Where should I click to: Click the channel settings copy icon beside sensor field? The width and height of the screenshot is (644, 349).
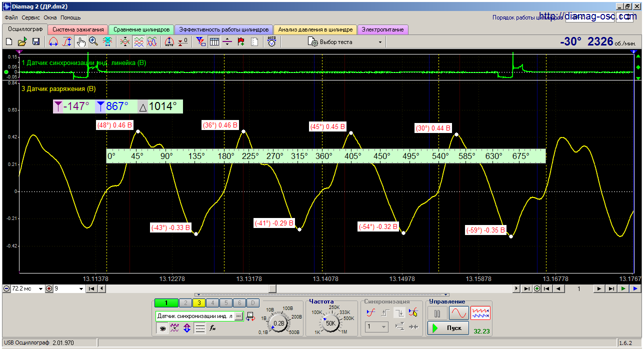point(249,316)
